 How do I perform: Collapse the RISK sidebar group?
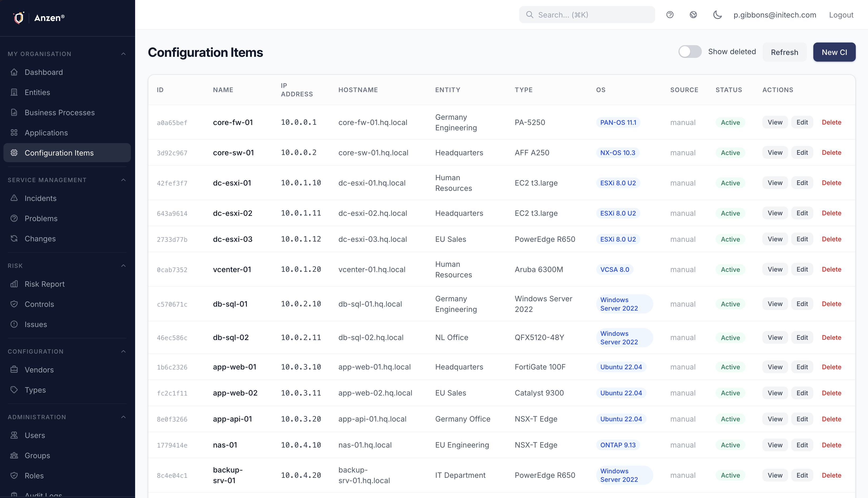tap(123, 265)
